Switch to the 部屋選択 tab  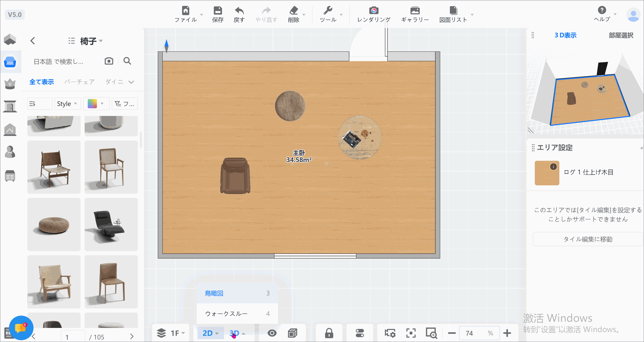click(621, 35)
